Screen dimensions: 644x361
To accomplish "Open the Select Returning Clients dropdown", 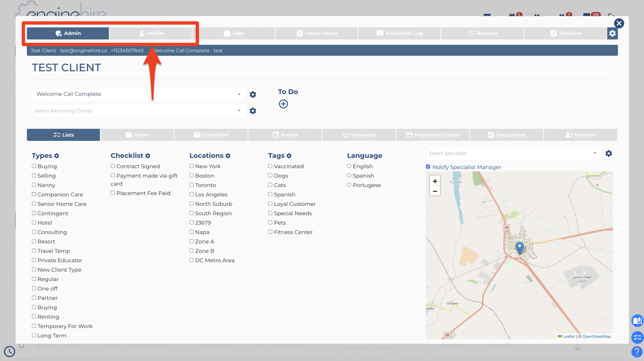I will tap(139, 111).
